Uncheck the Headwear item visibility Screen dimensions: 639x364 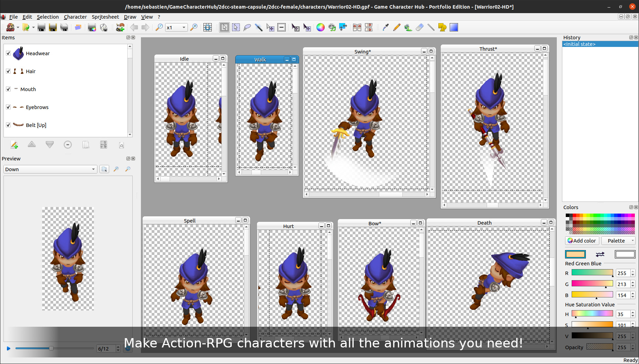[8, 53]
